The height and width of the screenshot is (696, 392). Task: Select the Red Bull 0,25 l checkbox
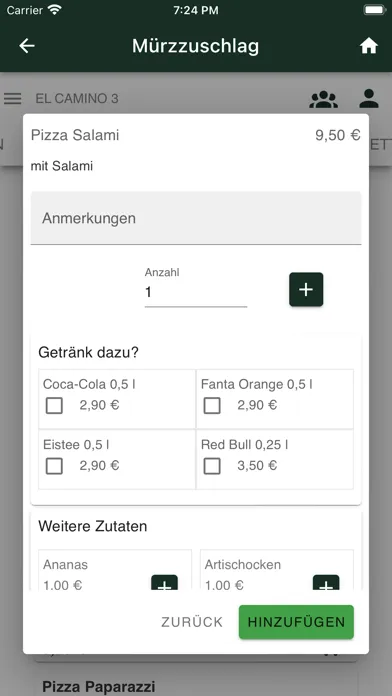pos(212,466)
